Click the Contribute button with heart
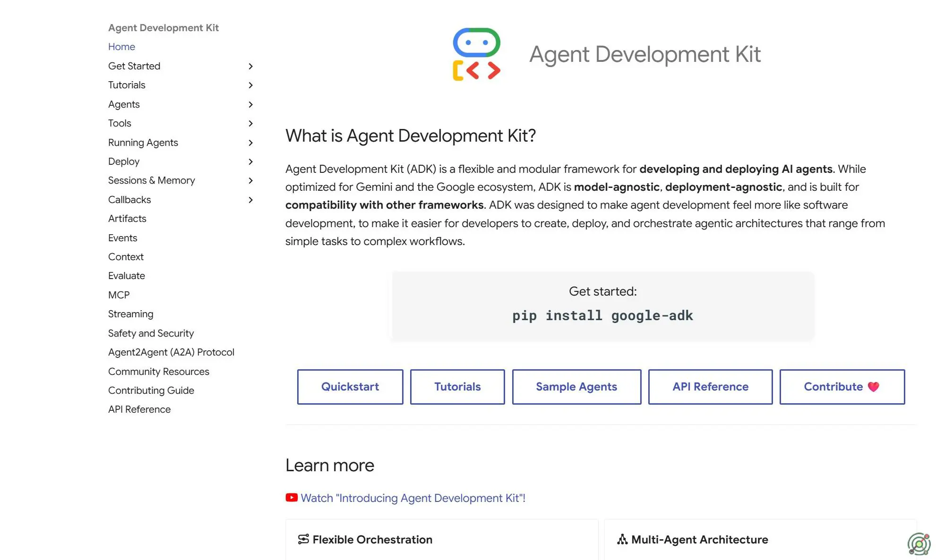 [842, 387]
